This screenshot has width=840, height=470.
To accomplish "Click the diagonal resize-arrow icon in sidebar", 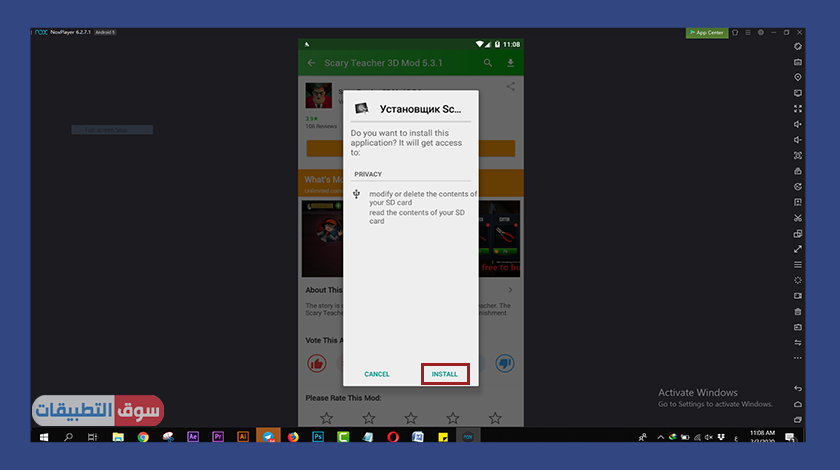I will tap(798, 249).
